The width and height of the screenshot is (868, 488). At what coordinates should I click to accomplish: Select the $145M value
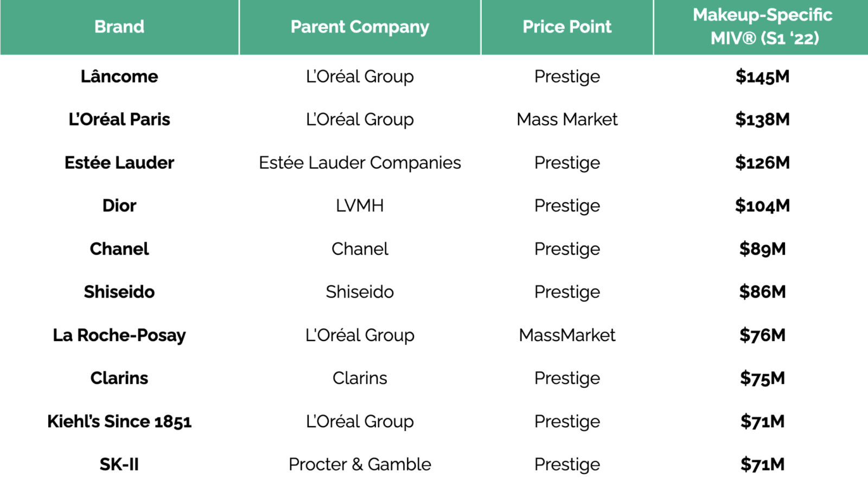[762, 76]
